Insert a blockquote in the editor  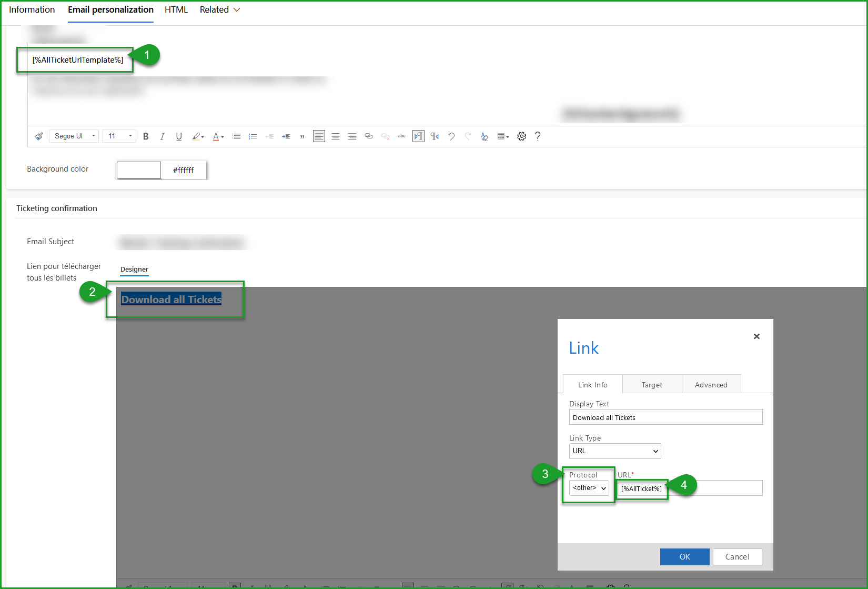(x=302, y=136)
